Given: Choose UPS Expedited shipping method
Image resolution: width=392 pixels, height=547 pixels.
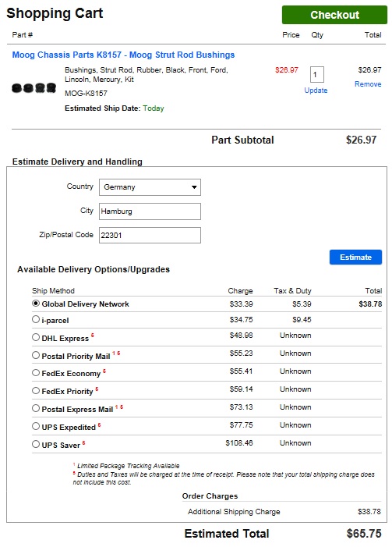Looking at the screenshot, I should [36, 426].
